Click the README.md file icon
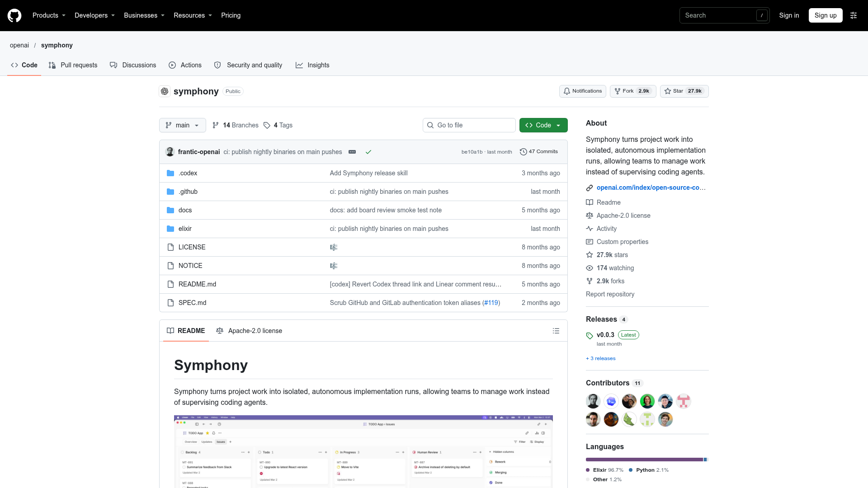 click(170, 284)
